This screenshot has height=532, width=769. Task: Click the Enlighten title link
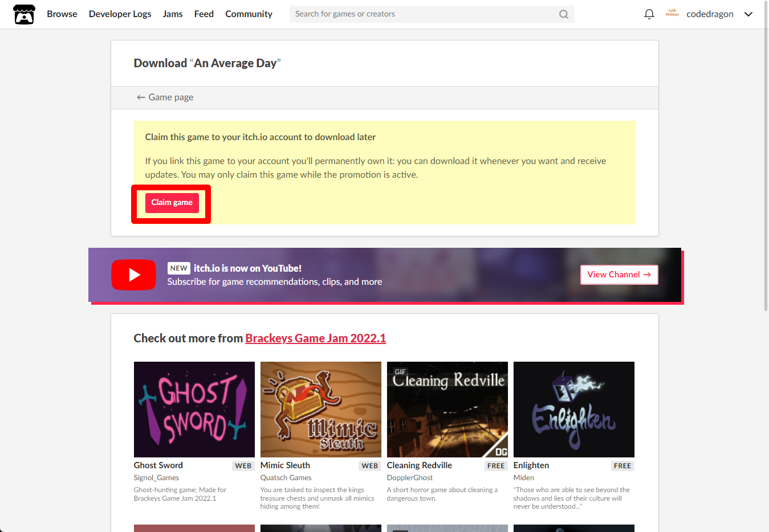pos(531,465)
